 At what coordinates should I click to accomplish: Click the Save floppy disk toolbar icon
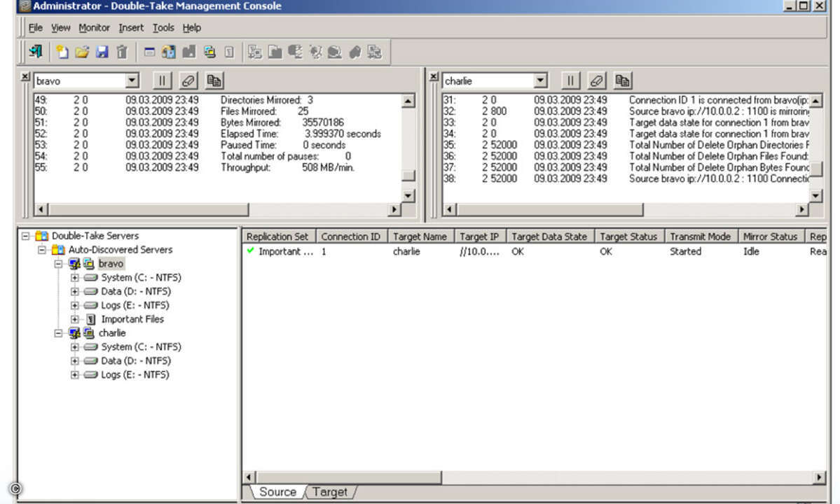click(x=102, y=51)
